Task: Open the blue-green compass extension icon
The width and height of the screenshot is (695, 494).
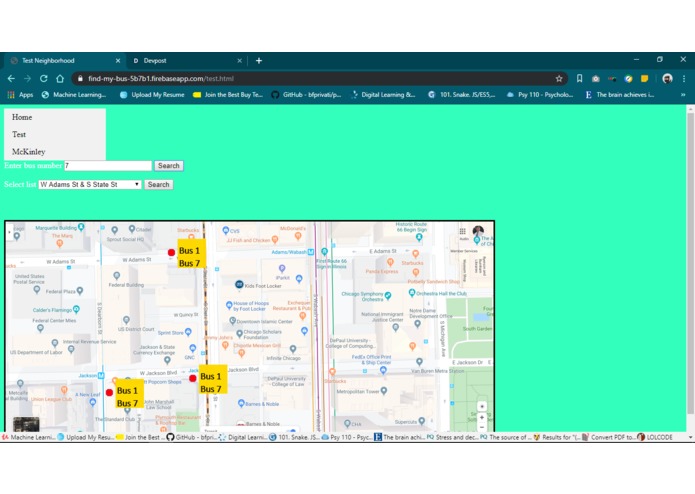Action: [629, 79]
